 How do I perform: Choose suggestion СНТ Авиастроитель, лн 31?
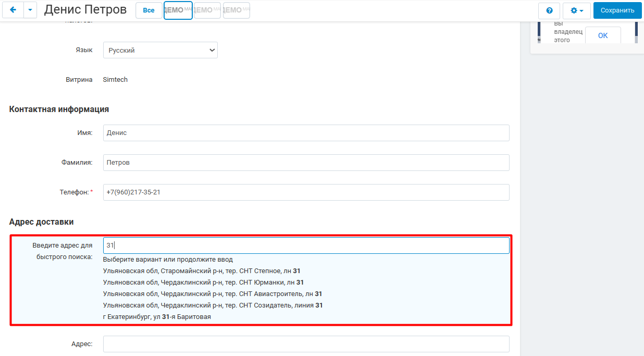213,294
